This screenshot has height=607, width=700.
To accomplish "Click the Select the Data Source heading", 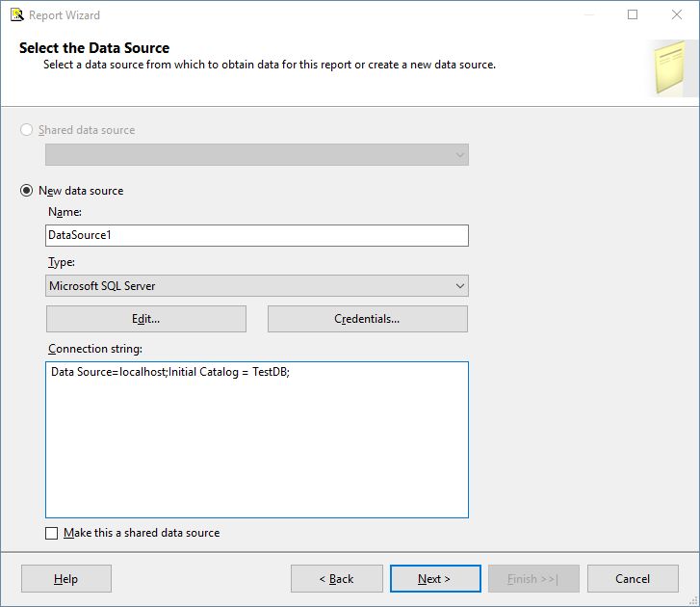I will (x=94, y=48).
